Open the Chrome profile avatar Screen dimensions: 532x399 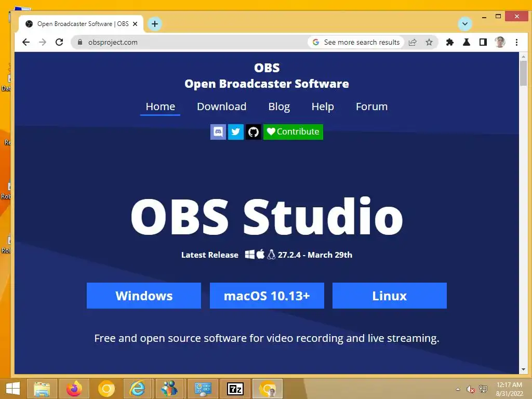pyautogui.click(x=500, y=42)
